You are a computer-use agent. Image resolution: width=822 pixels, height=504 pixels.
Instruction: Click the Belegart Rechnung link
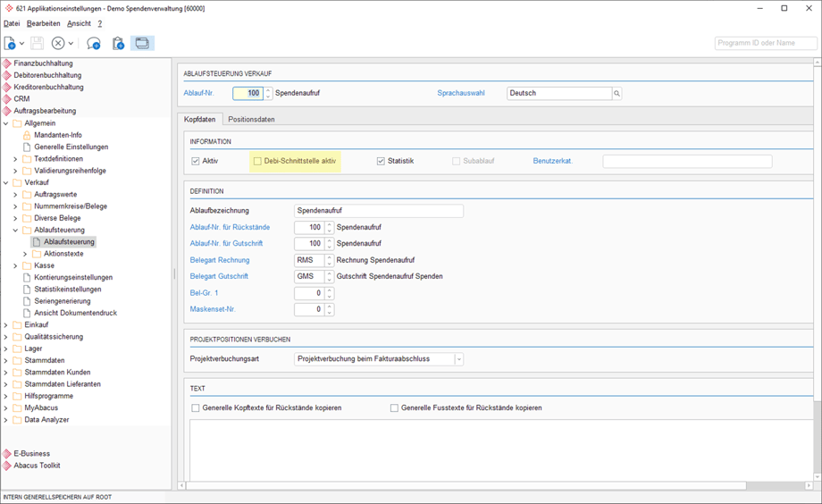[220, 260]
